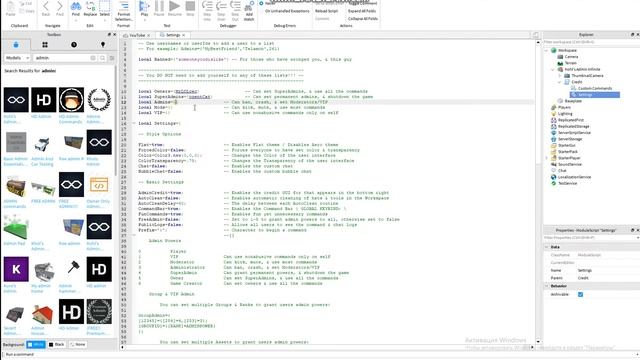Select StarterGui in Explorer
Screen dimensions: 640x360
(x=567, y=145)
